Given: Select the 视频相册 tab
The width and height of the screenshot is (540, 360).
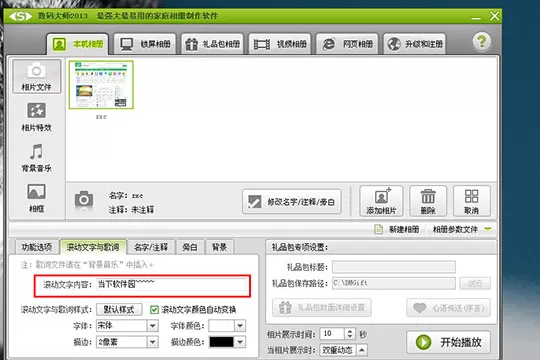Looking at the screenshot, I should click(280, 44).
